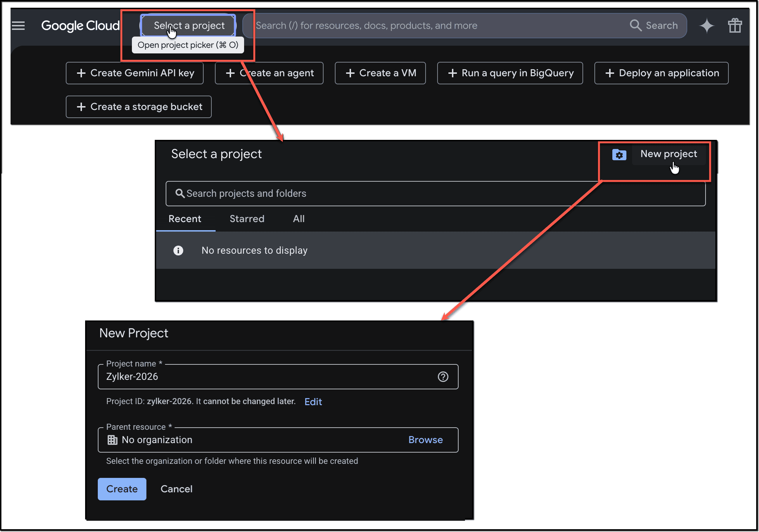Image resolution: width=759 pixels, height=532 pixels.
Task: Click the 'No resources to display' message
Action: (x=255, y=250)
